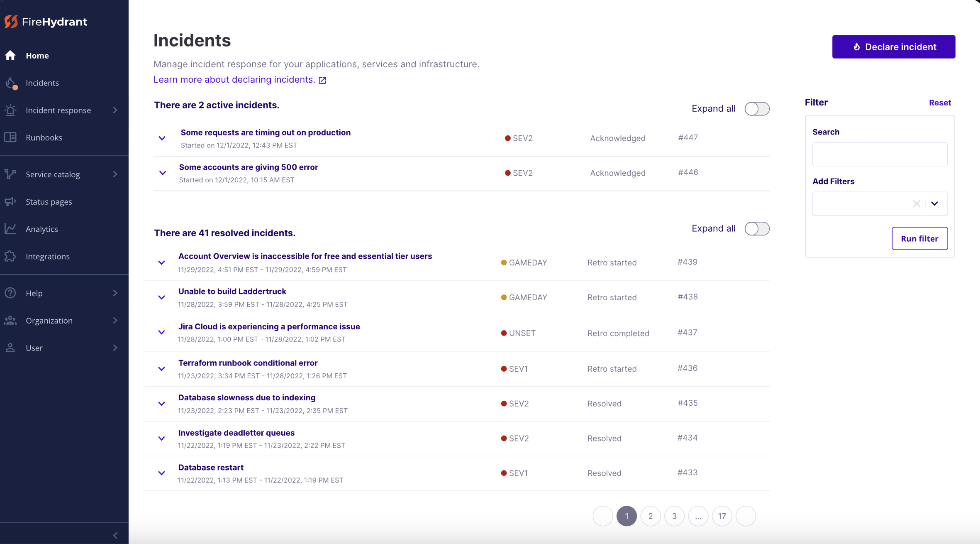Toggle Expand all for active incidents
This screenshot has width=980, height=544.
[x=757, y=109]
